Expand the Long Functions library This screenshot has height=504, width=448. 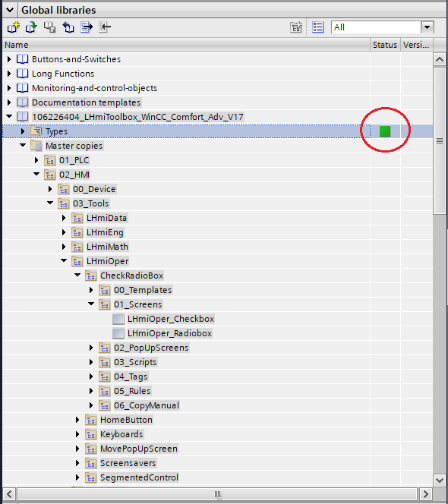[x=9, y=74]
